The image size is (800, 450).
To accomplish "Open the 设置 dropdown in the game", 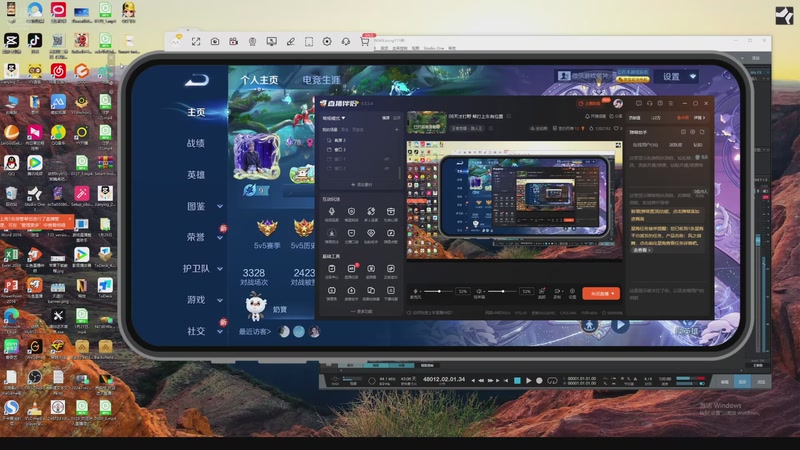I will pos(677,77).
